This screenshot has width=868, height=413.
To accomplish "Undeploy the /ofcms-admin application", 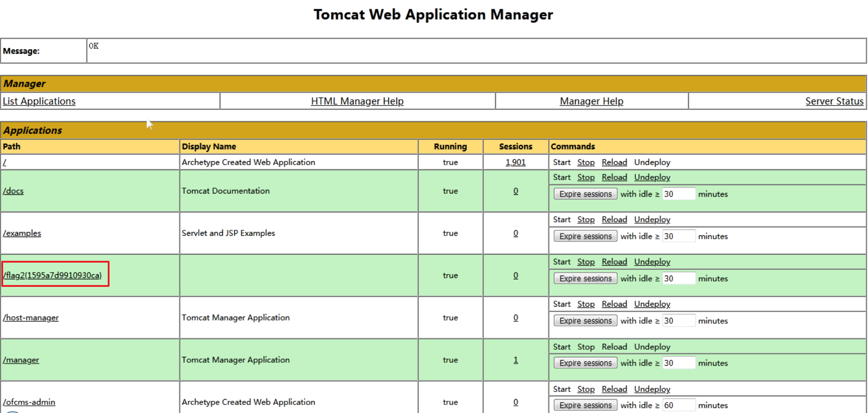I will (652, 389).
